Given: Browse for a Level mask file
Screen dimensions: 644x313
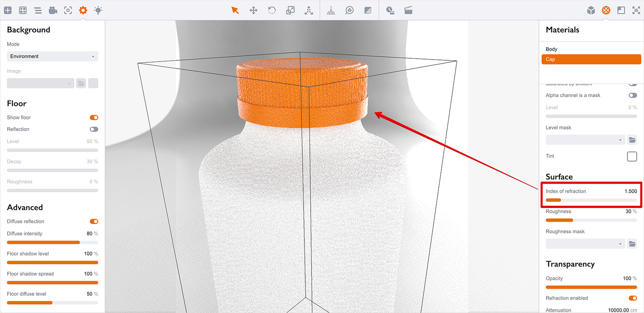Looking at the screenshot, I should coord(632,140).
